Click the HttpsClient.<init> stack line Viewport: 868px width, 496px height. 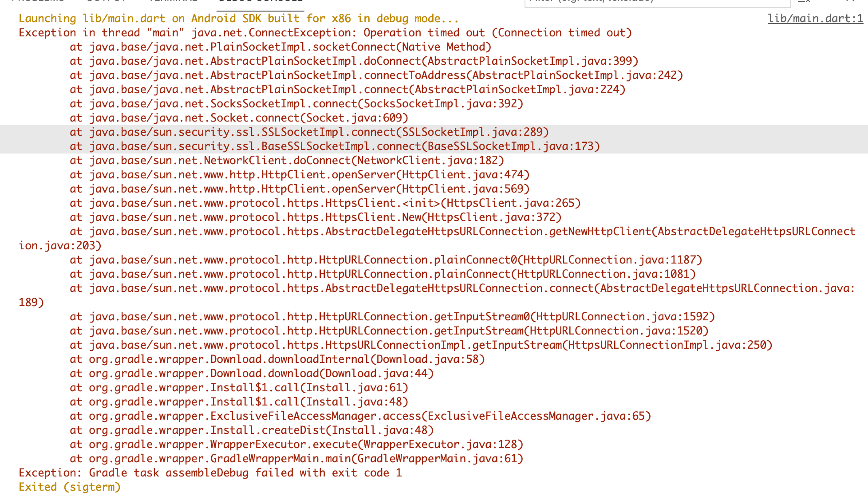coord(325,203)
